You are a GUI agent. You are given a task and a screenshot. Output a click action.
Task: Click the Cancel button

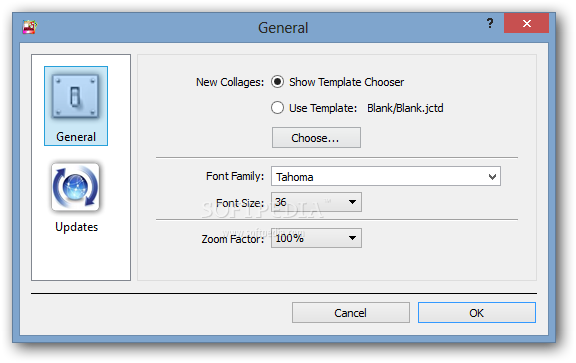[x=351, y=313]
